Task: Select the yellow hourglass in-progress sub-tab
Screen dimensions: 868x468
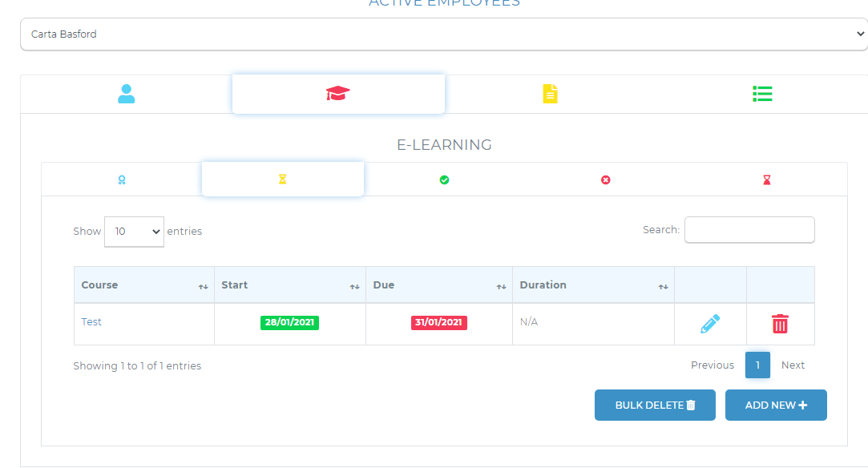Action: coord(283,180)
